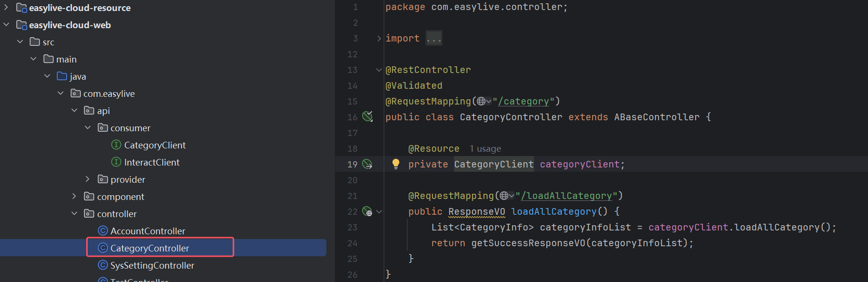Select SysSettingController in the project tree
The width and height of the screenshot is (868, 282).
coord(152,265)
